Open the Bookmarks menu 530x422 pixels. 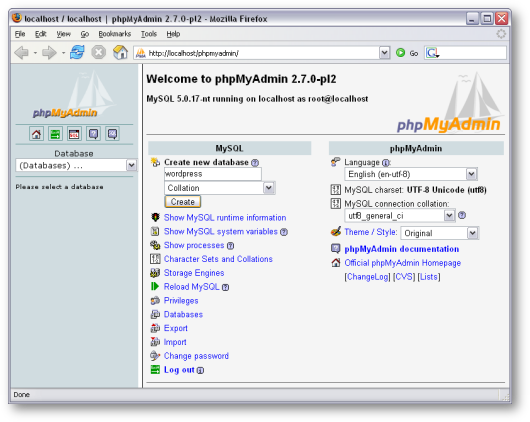coord(115,34)
